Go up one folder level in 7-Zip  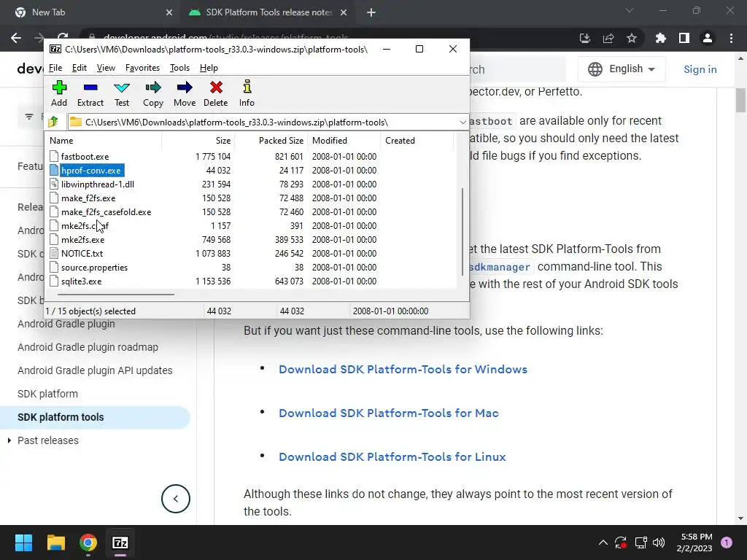click(53, 122)
